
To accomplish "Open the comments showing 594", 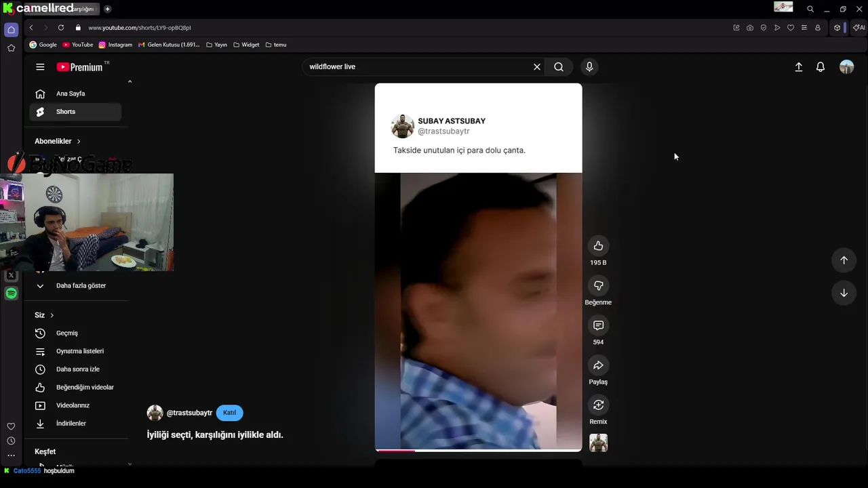I will 598,325.
